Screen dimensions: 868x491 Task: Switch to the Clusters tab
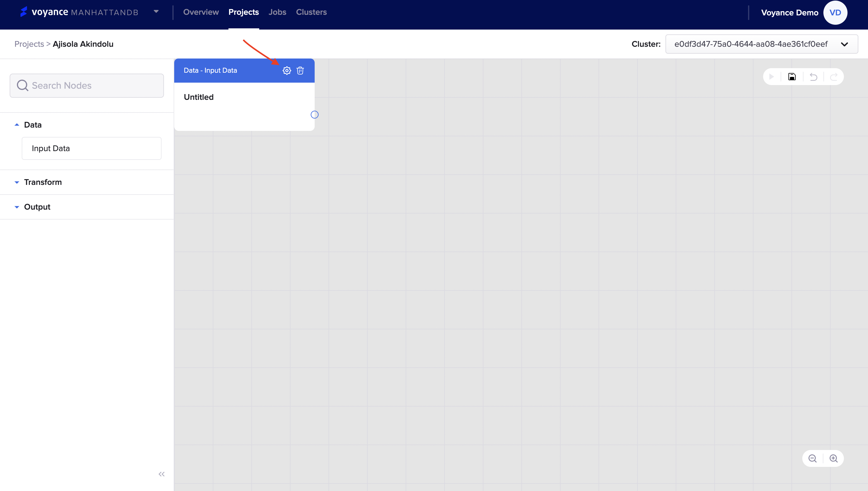311,12
